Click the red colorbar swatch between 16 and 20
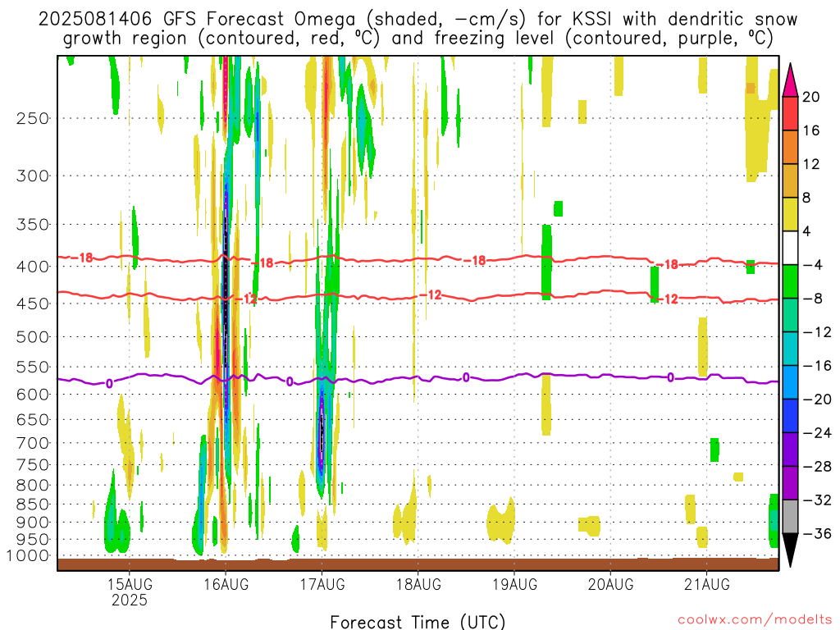The width and height of the screenshot is (840, 630). tap(790, 113)
